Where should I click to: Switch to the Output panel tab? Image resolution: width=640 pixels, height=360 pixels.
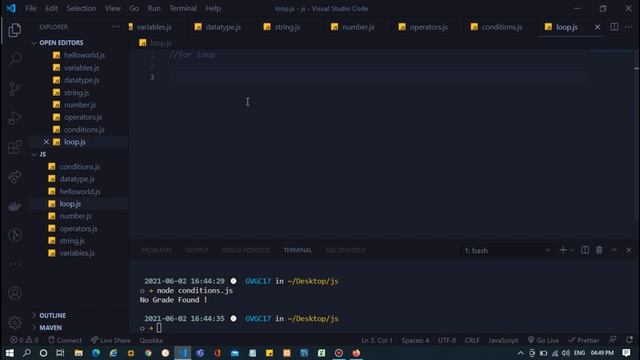pos(197,250)
